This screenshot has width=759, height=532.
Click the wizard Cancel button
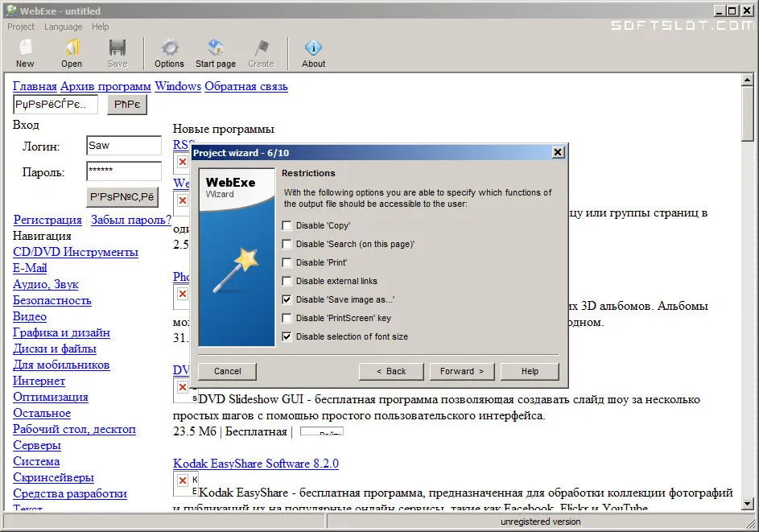coord(228,371)
